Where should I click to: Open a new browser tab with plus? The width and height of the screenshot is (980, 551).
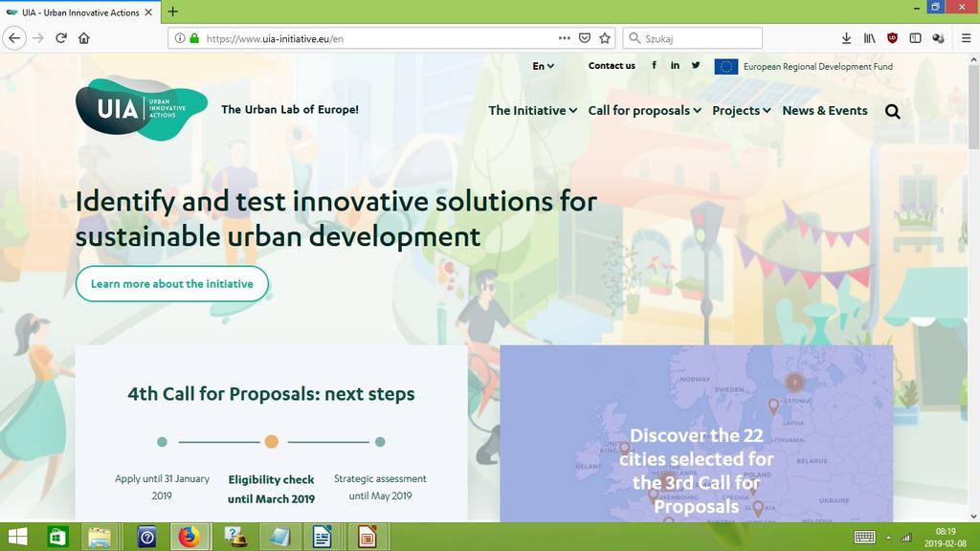(x=173, y=11)
